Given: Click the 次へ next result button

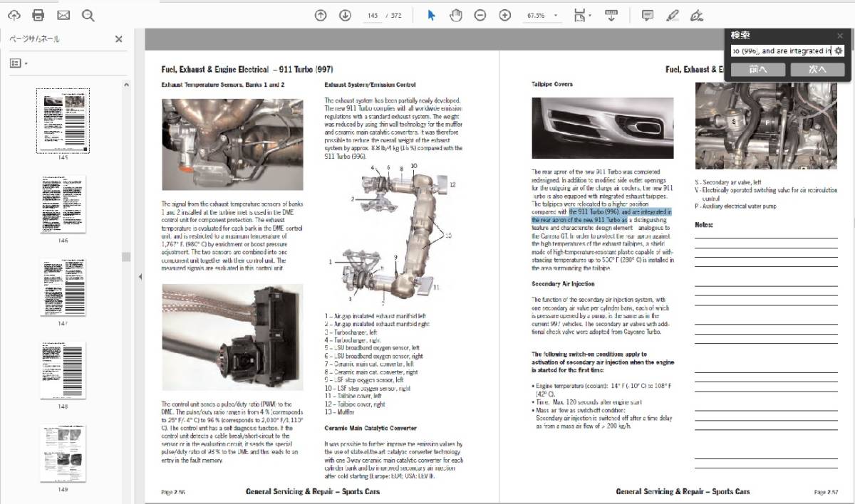Looking at the screenshot, I should pos(817,70).
